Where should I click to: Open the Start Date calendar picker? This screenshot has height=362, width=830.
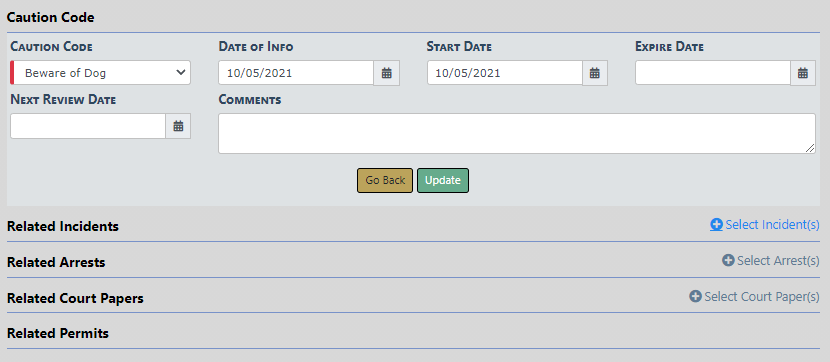tap(594, 73)
